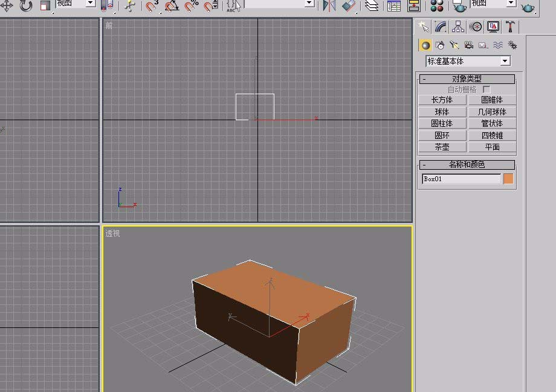The width and height of the screenshot is (556, 392).
Task: Click the Mirror tool icon
Action: pyautogui.click(x=329, y=5)
